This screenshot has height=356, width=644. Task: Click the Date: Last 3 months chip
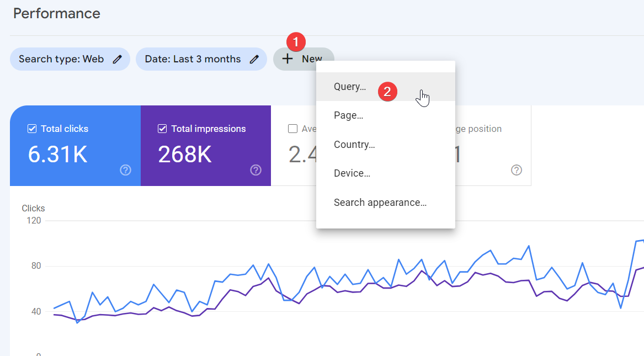click(201, 59)
